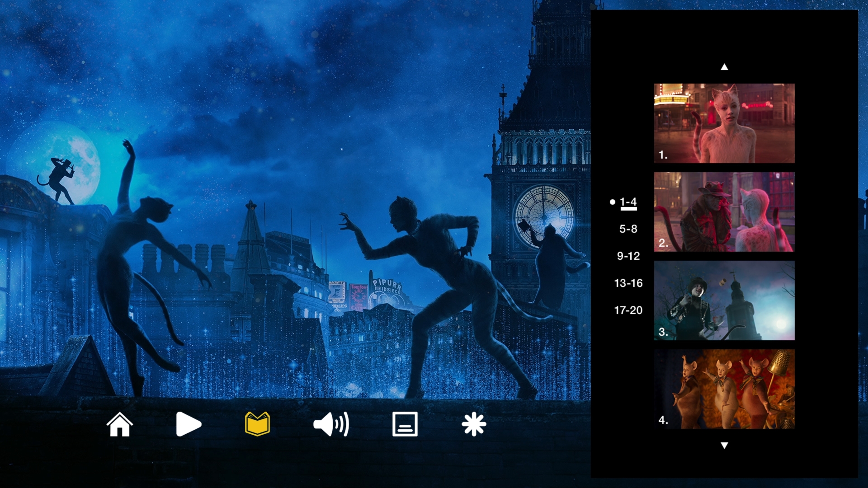Select the 1-4 chapter range
Viewport: 868px width, 488px height.
click(628, 202)
